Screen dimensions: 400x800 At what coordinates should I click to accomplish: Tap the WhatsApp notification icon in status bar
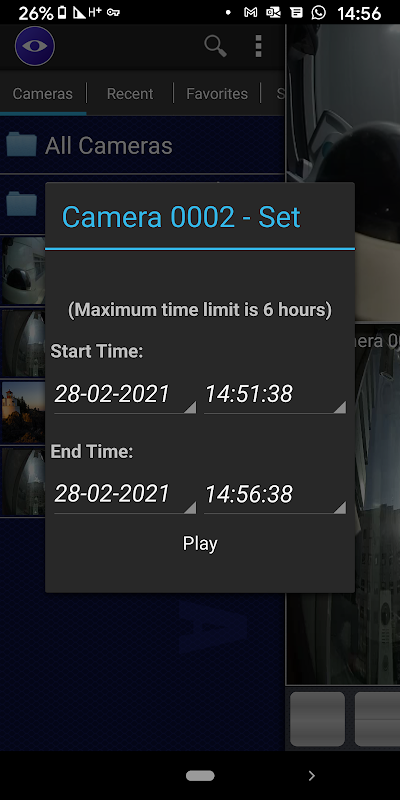click(x=319, y=12)
